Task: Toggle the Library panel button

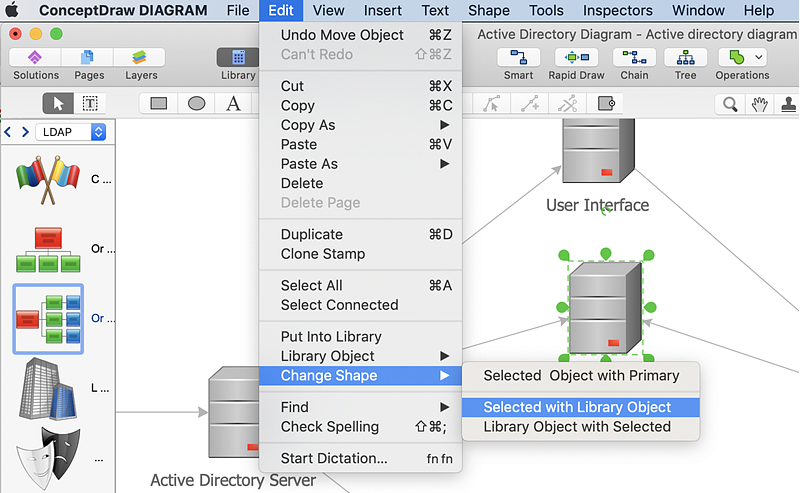Action: (238, 63)
